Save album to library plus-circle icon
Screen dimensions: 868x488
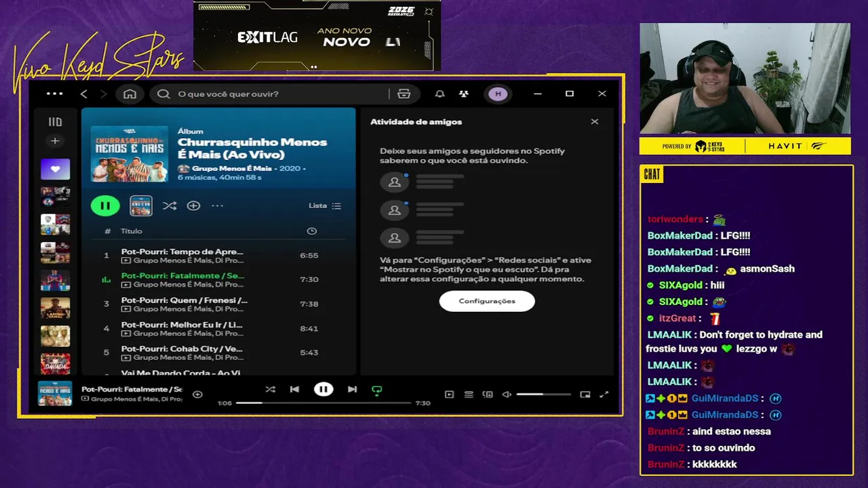[193, 205]
